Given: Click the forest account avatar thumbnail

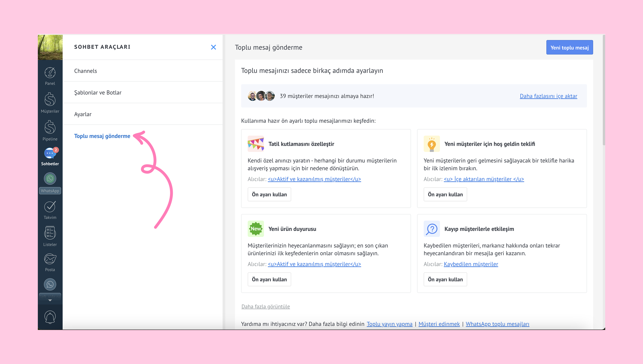Looking at the screenshot, I should tap(50, 47).
